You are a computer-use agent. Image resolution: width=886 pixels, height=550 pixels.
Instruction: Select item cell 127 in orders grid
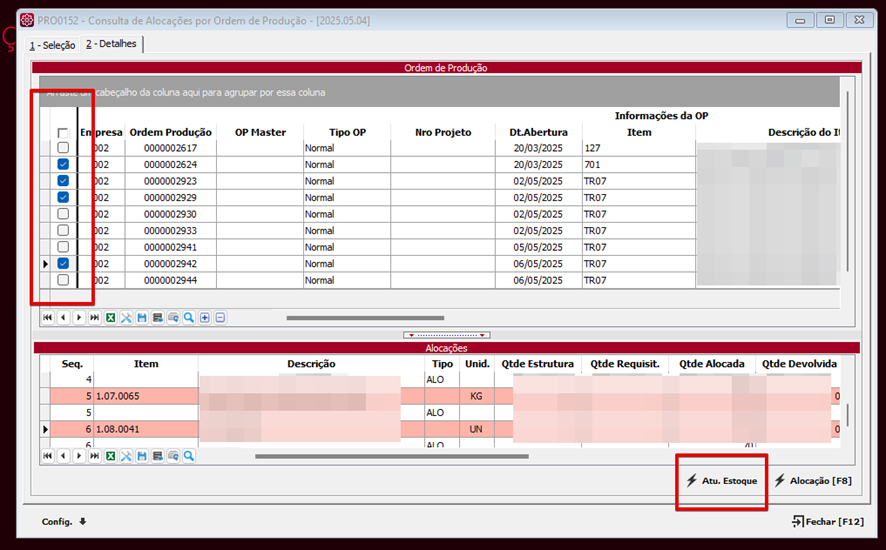(x=639, y=148)
